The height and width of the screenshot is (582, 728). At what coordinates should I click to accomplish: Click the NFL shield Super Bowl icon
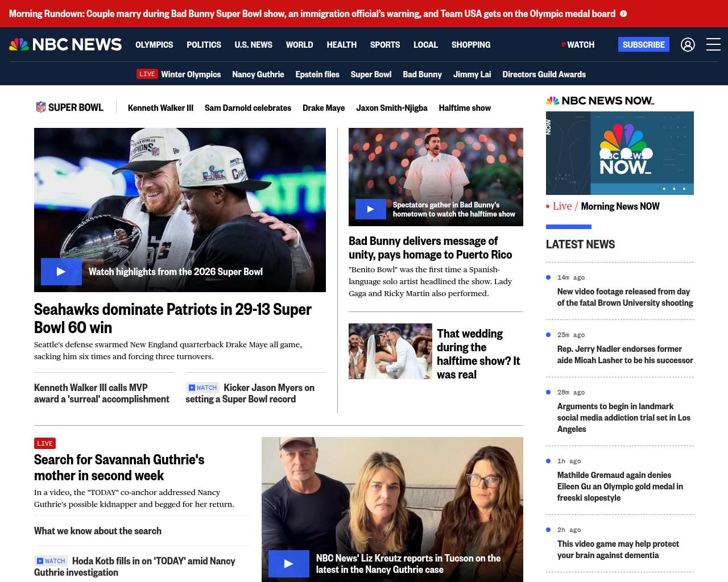click(41, 107)
